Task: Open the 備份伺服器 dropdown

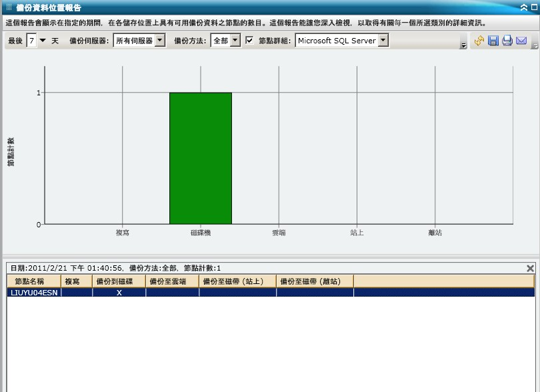Action: (x=160, y=40)
